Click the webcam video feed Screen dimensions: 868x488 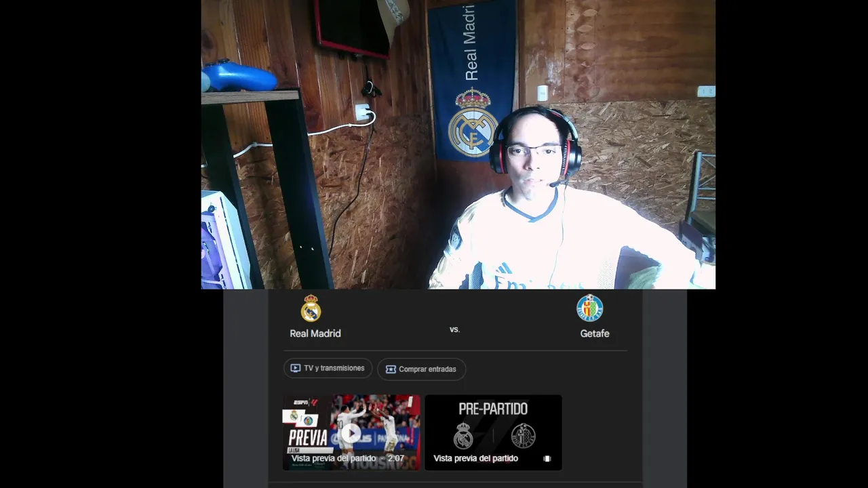(458, 144)
